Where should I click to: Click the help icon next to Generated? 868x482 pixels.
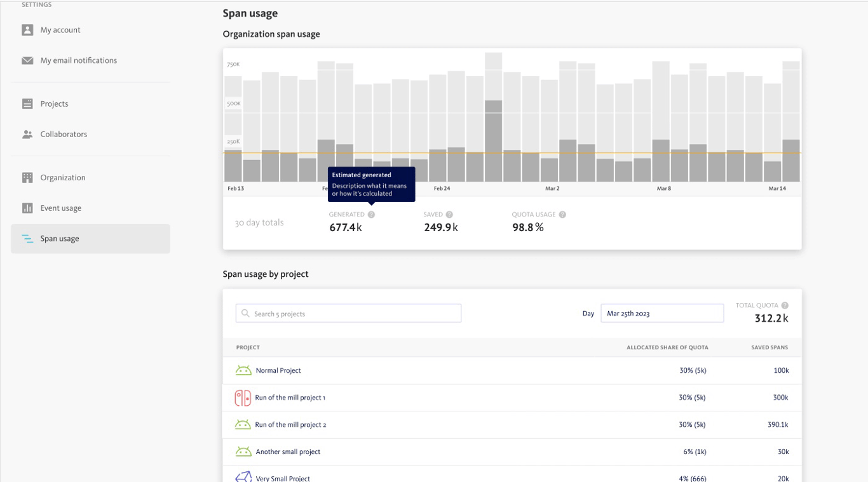[x=371, y=215]
